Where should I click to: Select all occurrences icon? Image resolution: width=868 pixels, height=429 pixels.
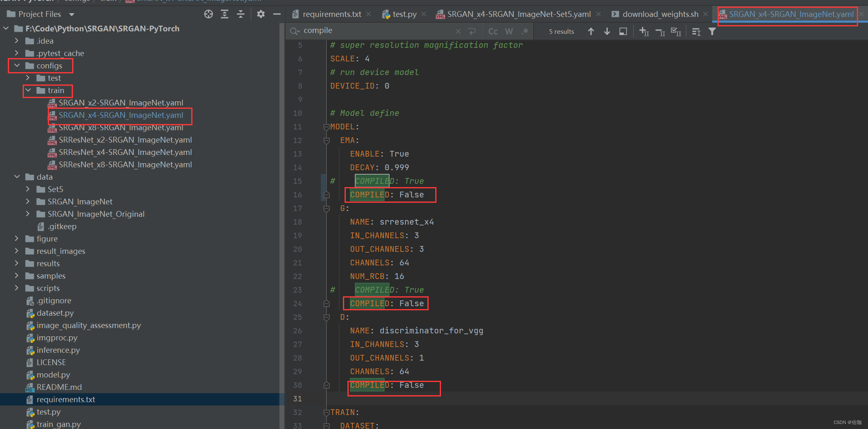(676, 31)
